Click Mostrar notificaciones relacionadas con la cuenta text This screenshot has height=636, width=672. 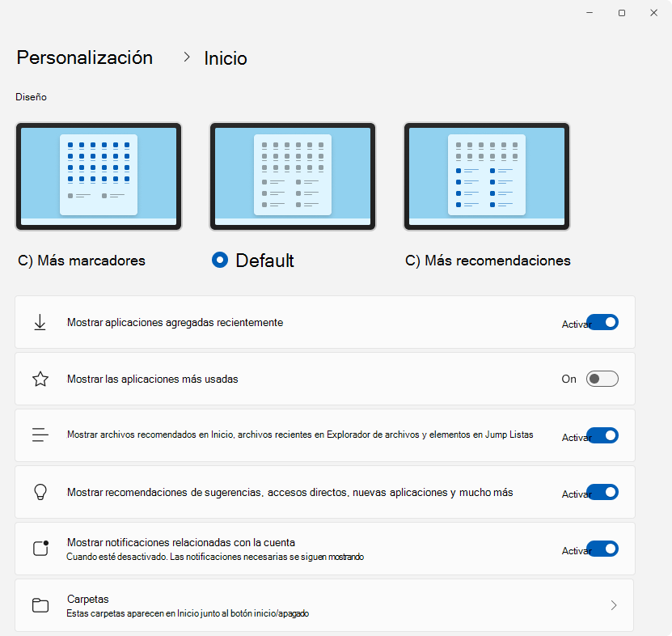(181, 542)
